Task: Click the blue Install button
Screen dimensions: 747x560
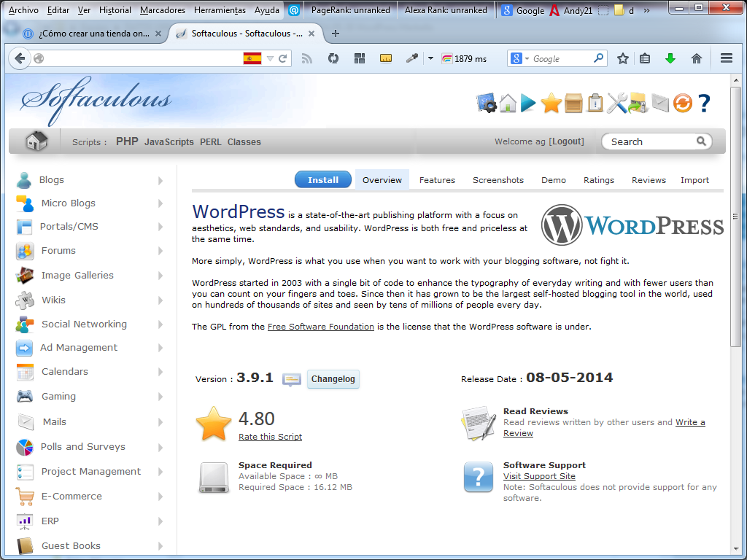Action: point(323,179)
